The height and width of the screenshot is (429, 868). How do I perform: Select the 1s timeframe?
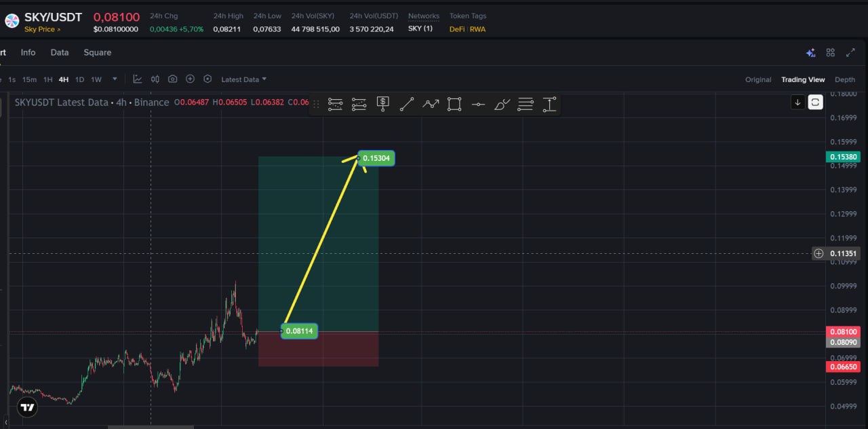(x=12, y=79)
